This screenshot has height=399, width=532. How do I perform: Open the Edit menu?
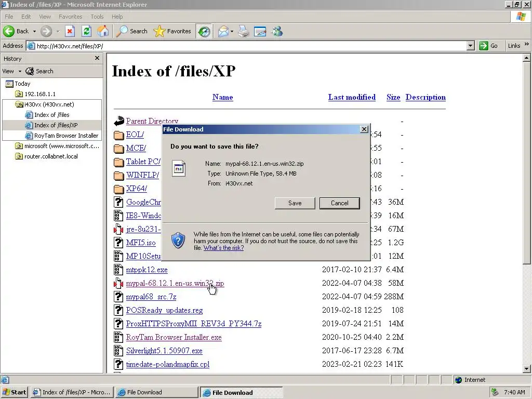(26, 17)
